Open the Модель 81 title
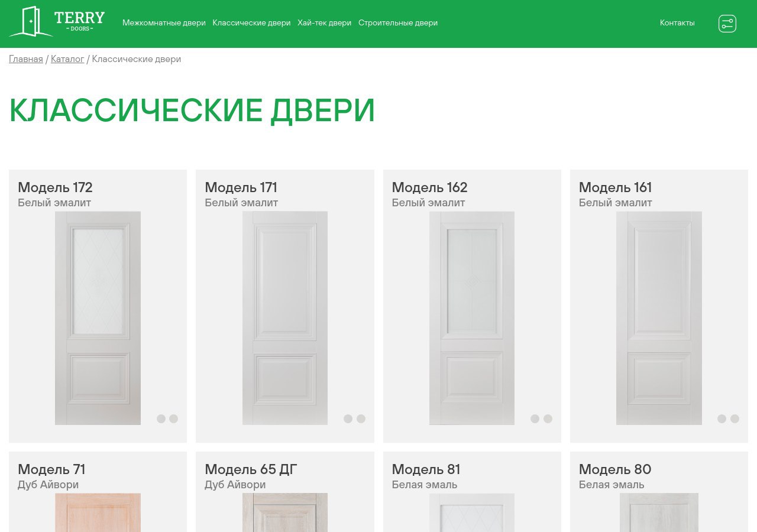 pyautogui.click(x=426, y=469)
